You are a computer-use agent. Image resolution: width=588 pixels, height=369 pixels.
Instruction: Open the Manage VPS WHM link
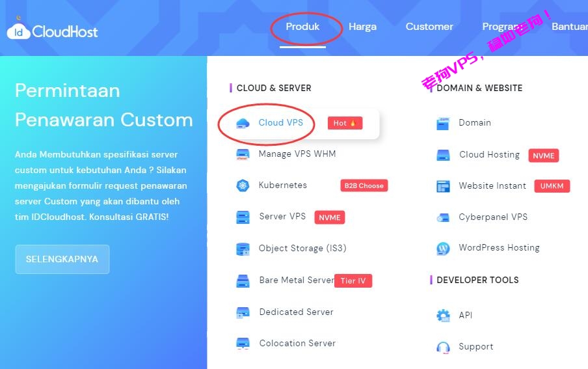(x=297, y=154)
